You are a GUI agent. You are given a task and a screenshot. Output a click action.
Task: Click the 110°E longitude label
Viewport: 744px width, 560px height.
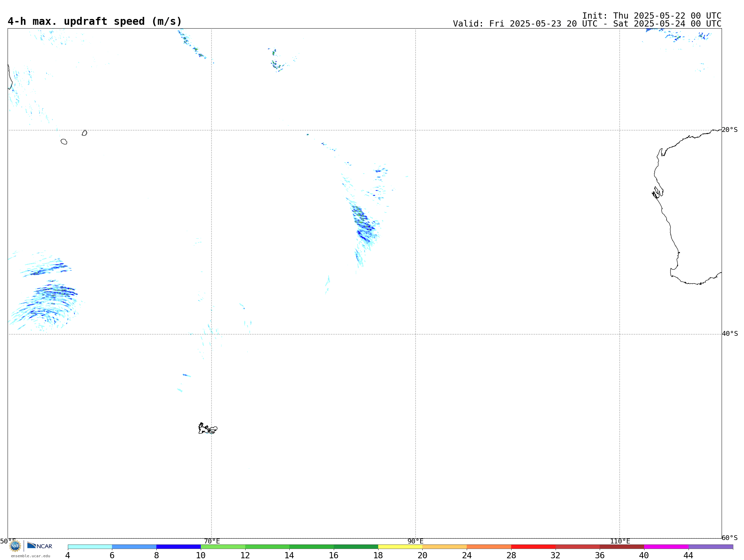(x=620, y=541)
